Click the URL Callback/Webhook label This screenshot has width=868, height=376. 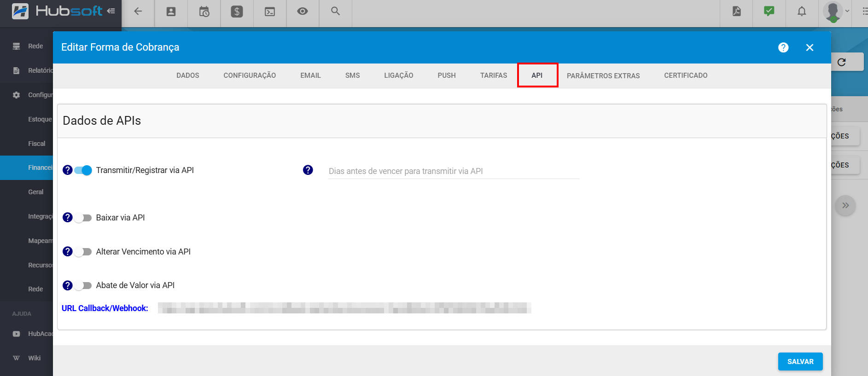click(x=105, y=308)
